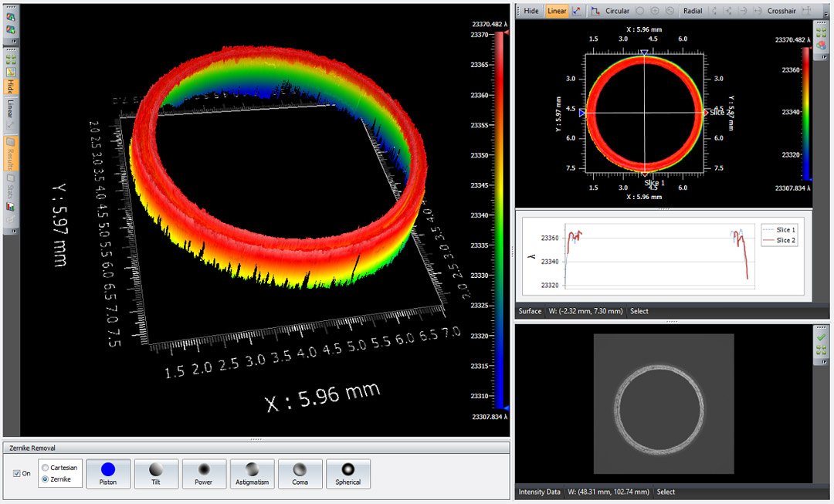
Task: Toggle the Power removal term
Action: [204, 473]
